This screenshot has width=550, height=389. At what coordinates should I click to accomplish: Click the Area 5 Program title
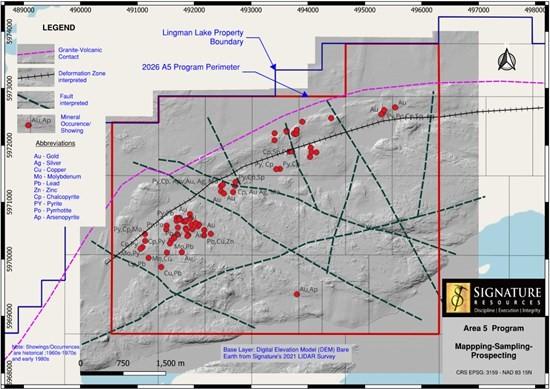(494, 329)
